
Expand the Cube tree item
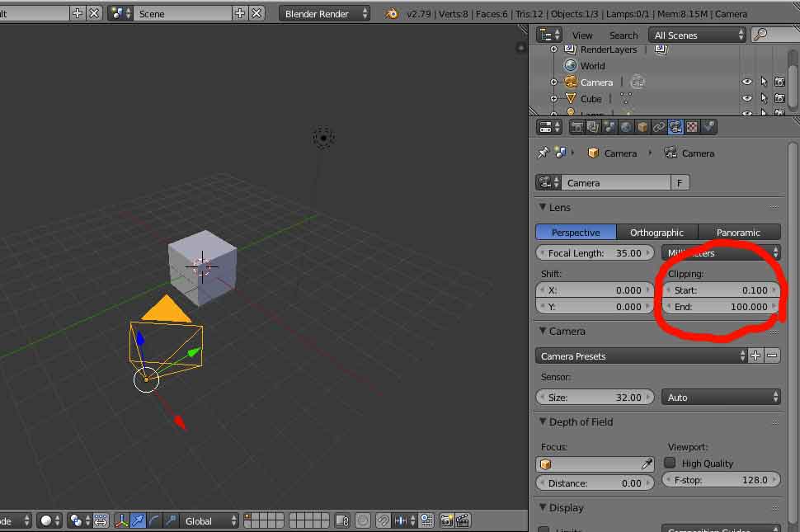553,98
